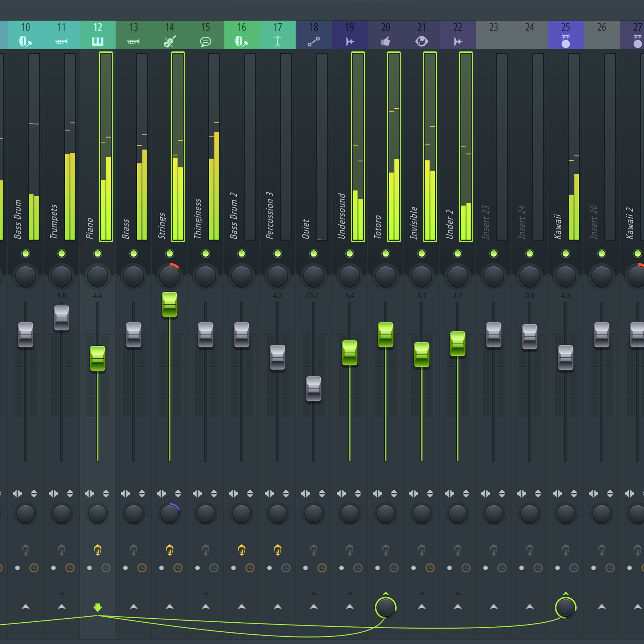The width and height of the screenshot is (644, 644).
Task: Click the Totoro send level knob
Action: 386,607
